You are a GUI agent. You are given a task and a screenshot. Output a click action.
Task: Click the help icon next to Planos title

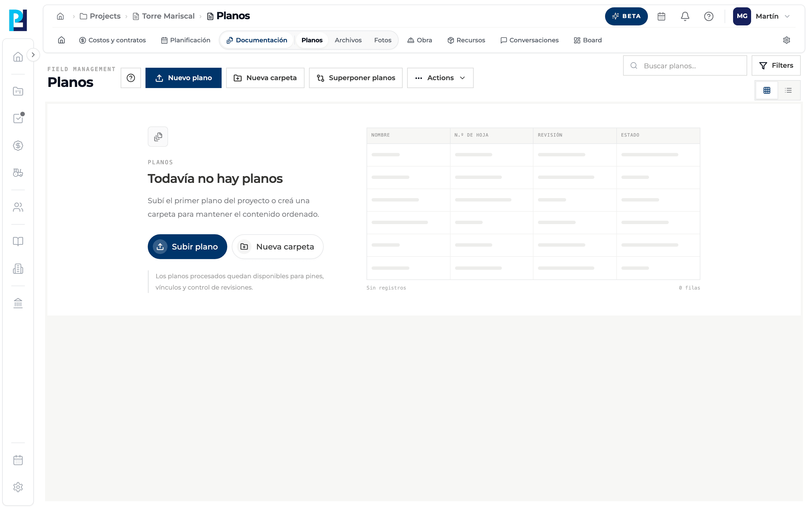tap(131, 78)
